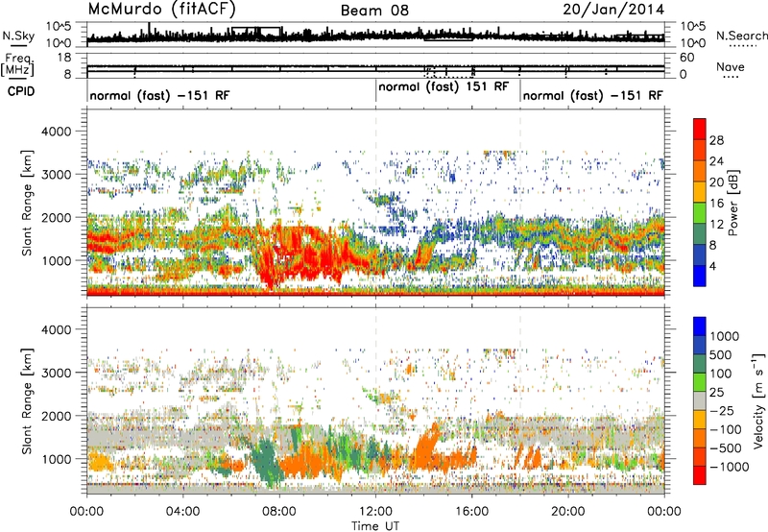The height and width of the screenshot is (532, 768).
Task: Click the 24 label on power colorbar
Action: 716,161
